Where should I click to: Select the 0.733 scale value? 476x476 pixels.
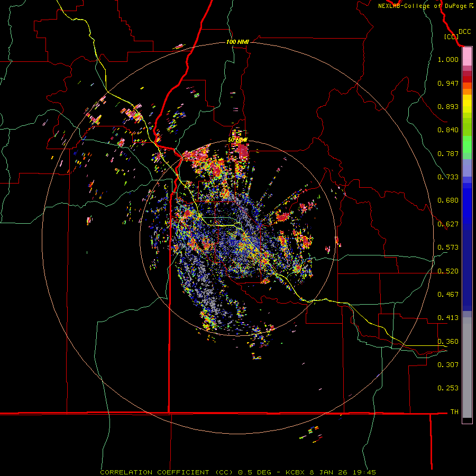(x=448, y=177)
